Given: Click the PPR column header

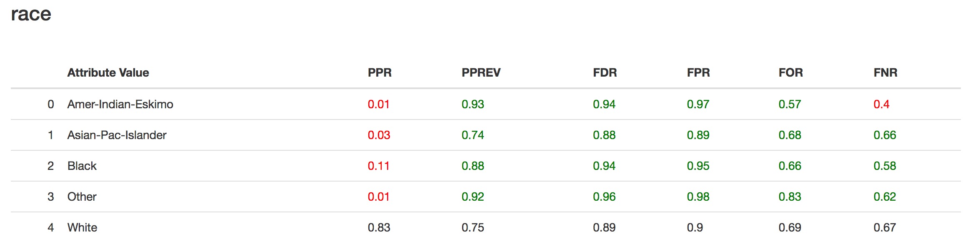Looking at the screenshot, I should (x=380, y=72).
